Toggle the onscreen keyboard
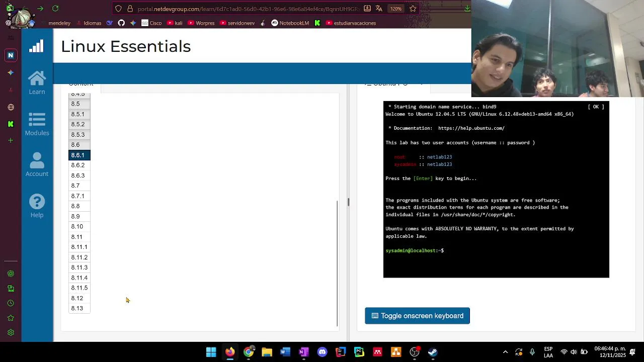 (x=417, y=316)
